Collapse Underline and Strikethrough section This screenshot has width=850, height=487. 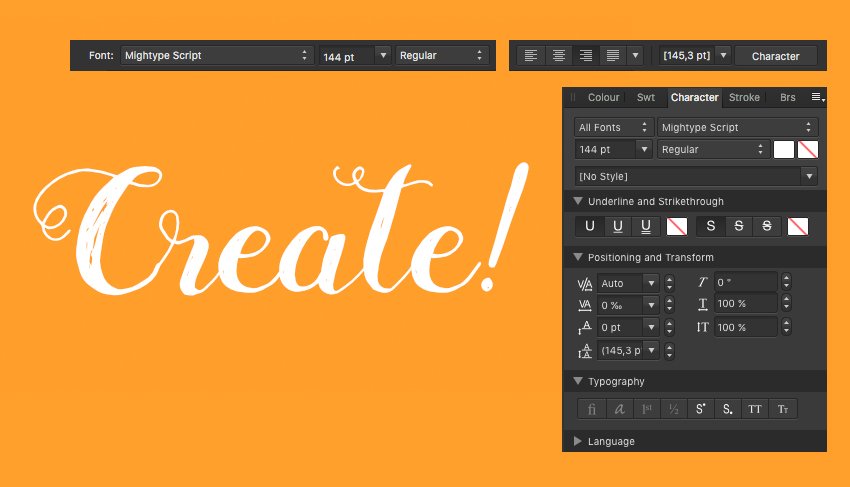click(x=578, y=201)
